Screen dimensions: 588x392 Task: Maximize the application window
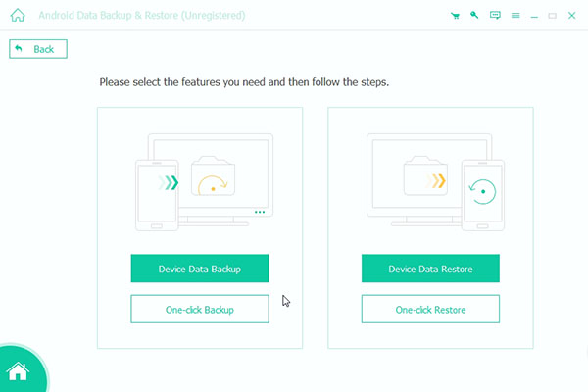click(x=553, y=16)
